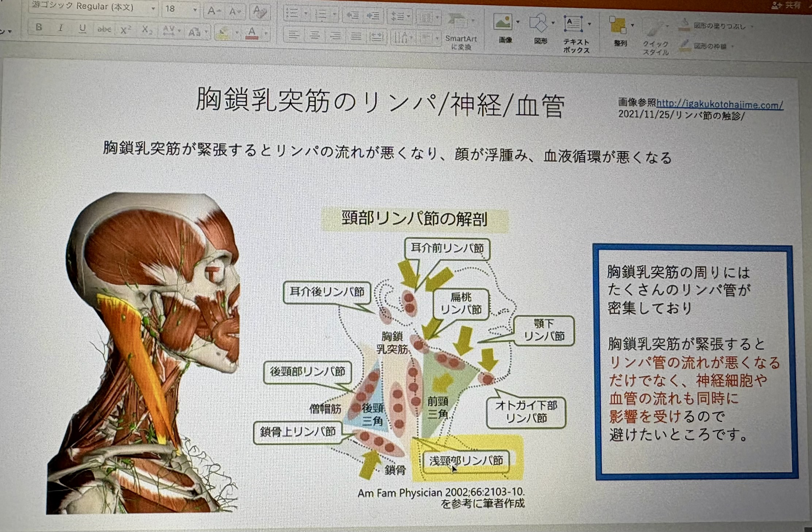Viewport: 812px width, 532px height.
Task: Apply strikethrough to text
Action: click(104, 29)
